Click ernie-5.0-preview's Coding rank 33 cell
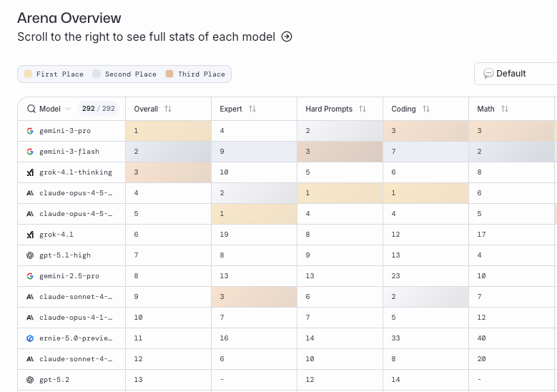 426,338
